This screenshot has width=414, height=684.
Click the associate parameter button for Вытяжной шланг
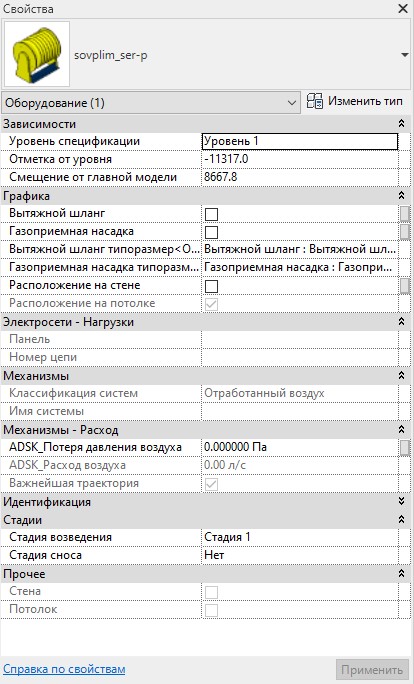coord(405,214)
